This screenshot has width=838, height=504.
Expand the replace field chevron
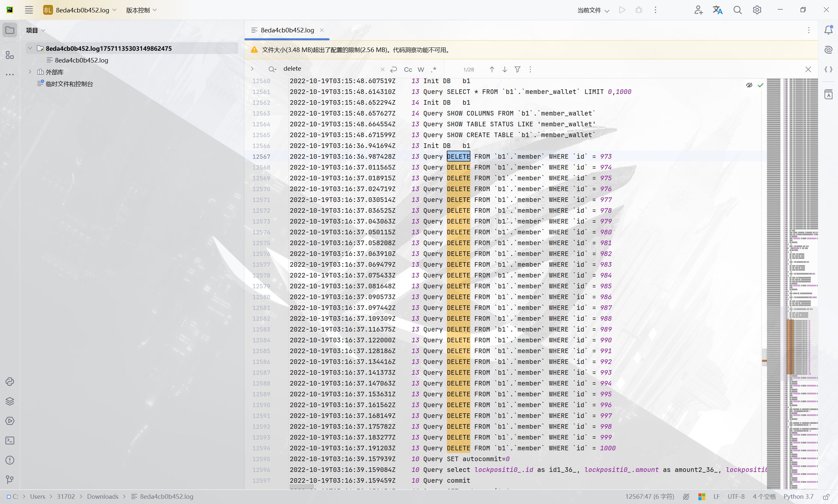coord(252,69)
